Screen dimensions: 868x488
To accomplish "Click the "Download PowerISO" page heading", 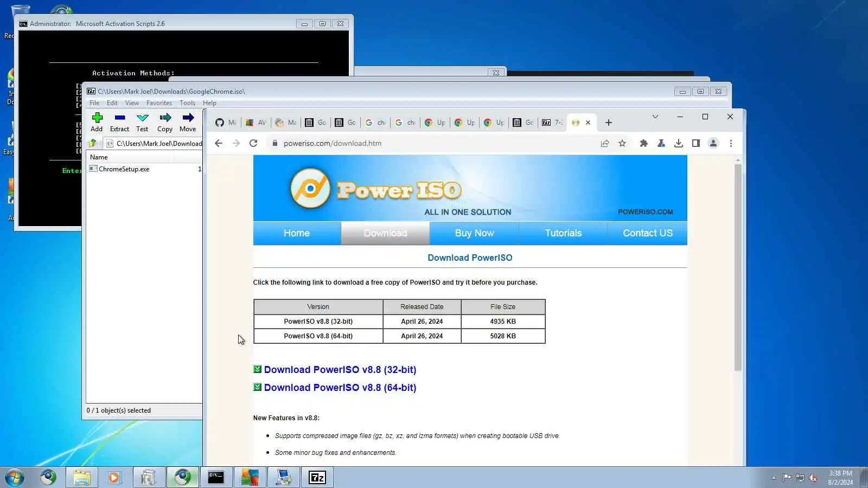I will click(470, 258).
